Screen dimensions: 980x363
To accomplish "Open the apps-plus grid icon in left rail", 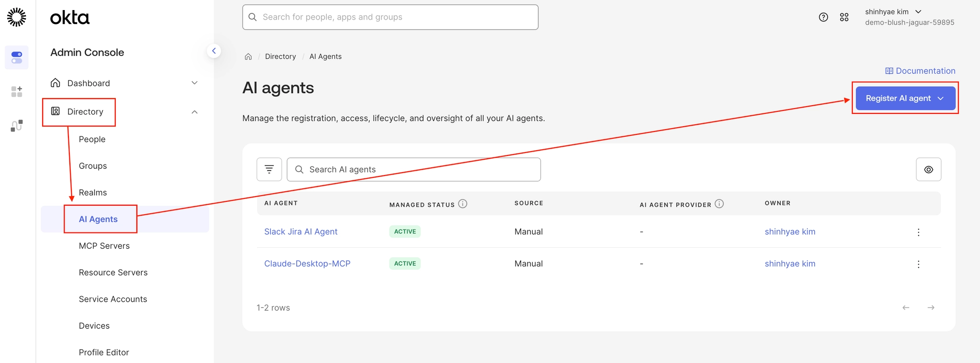I will [x=17, y=91].
